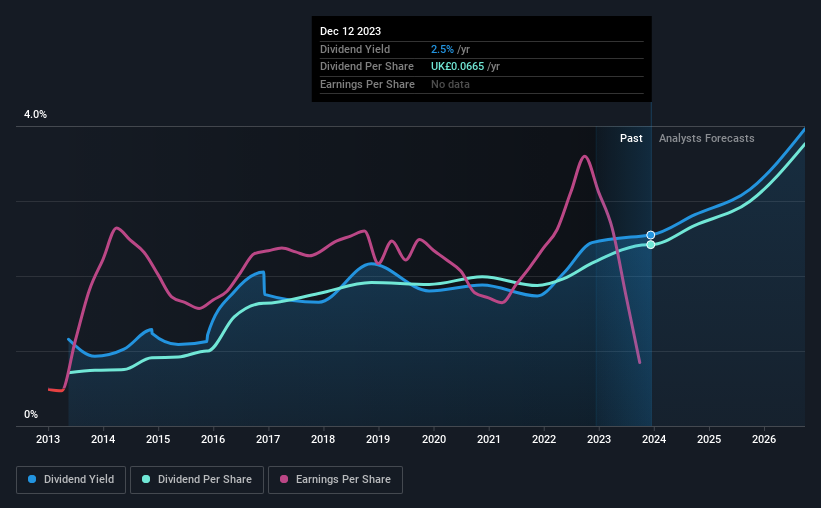The width and height of the screenshot is (821, 508).
Task: Click the 4.0% y-axis label
Action: coord(36,115)
